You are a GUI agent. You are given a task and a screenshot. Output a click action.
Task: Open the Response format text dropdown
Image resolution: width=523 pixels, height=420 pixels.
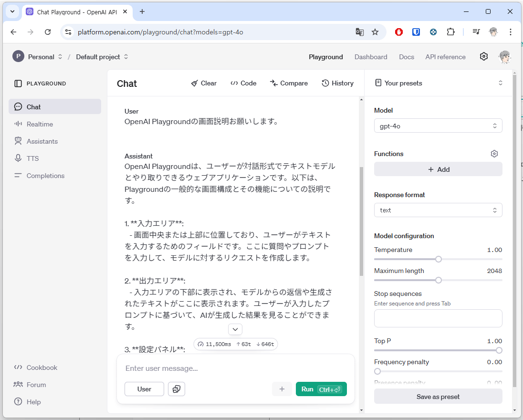pos(438,210)
